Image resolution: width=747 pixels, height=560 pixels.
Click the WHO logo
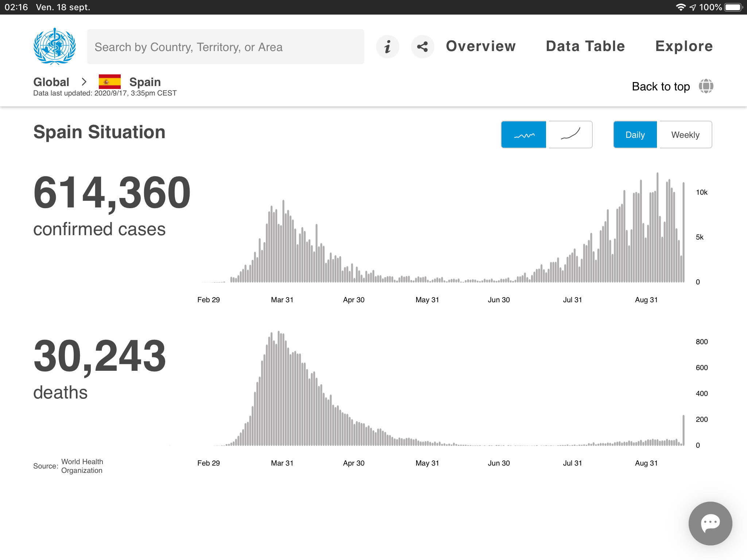(x=55, y=46)
